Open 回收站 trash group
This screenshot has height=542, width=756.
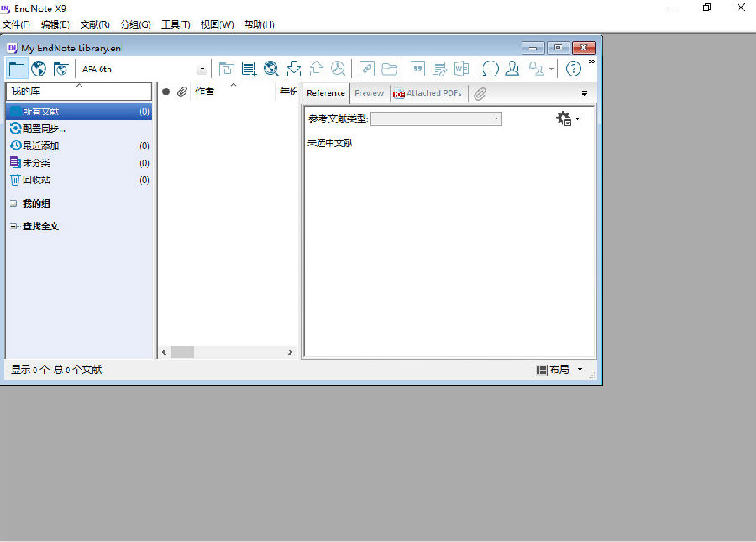[79, 180]
